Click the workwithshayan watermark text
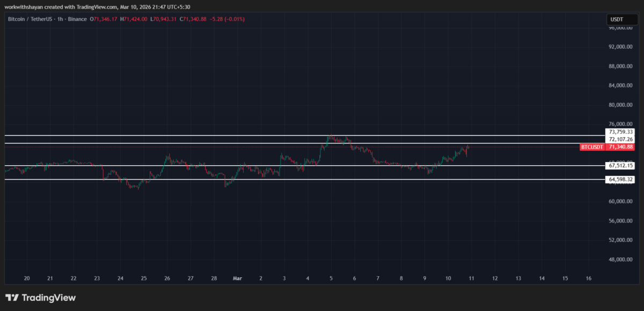The height and width of the screenshot is (311, 644). click(x=24, y=8)
